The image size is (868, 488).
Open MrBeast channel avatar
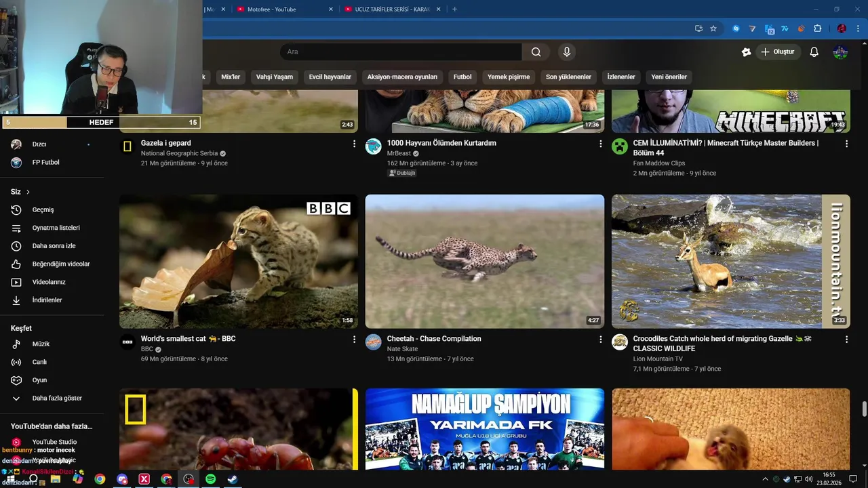374,146
